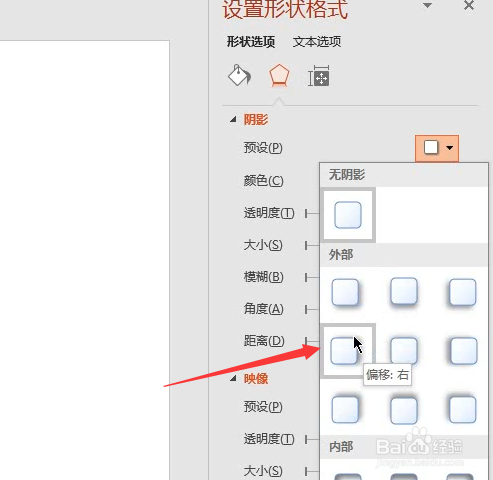
Task: Click the 角度(A) label
Action: click(x=263, y=309)
